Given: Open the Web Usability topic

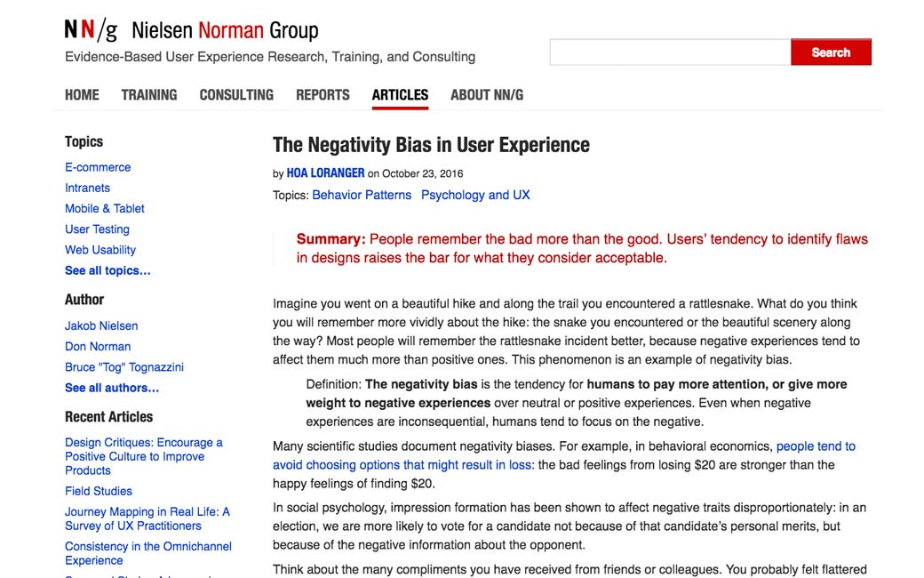Looking at the screenshot, I should coord(100,250).
